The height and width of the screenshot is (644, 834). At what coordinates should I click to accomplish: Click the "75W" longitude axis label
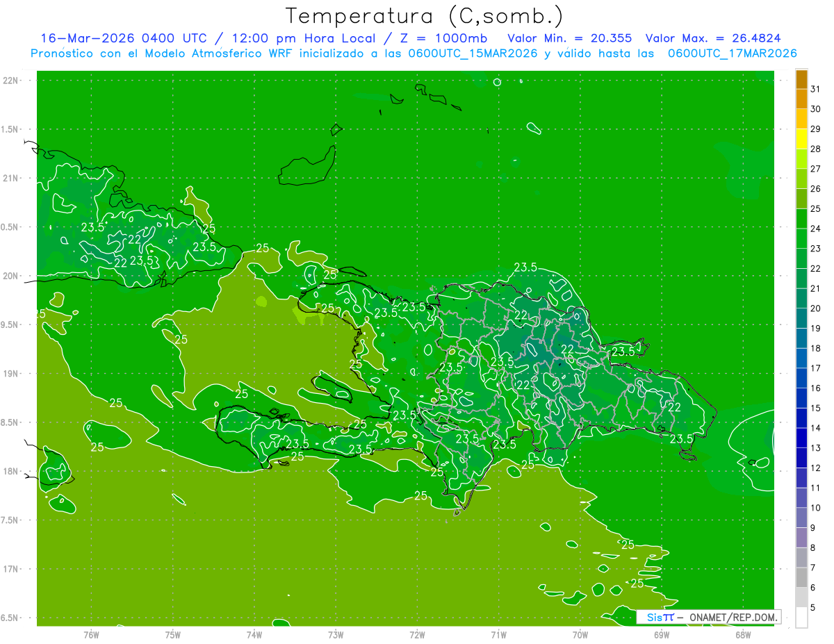click(173, 635)
